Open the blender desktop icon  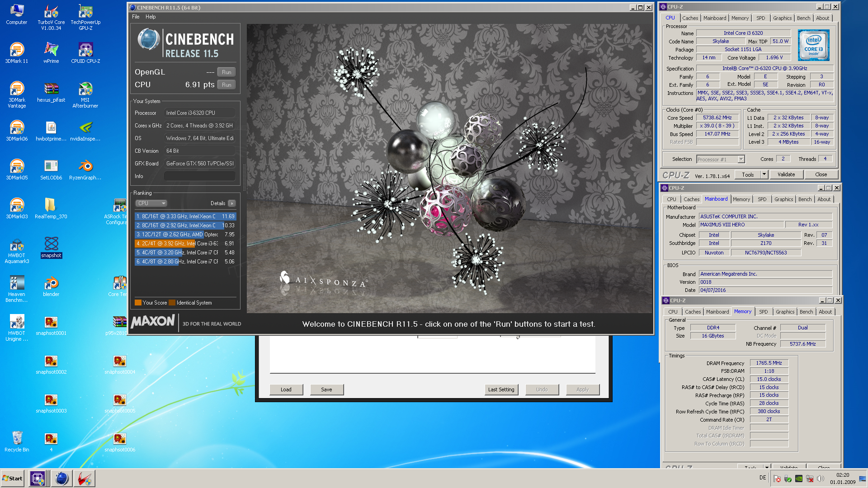click(51, 286)
